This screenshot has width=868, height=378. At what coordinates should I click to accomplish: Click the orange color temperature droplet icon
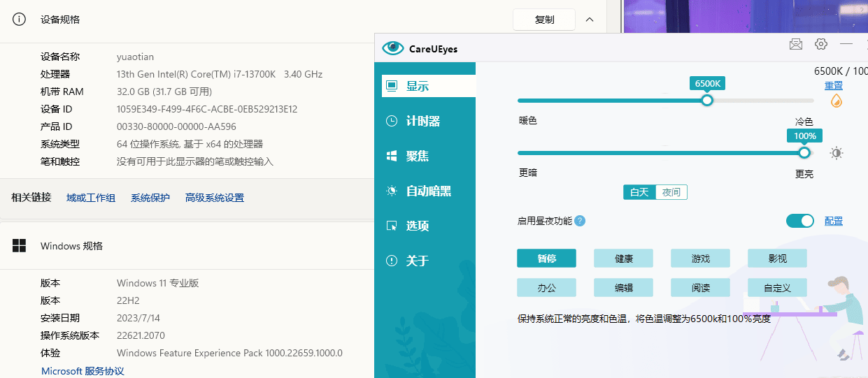[836, 101]
